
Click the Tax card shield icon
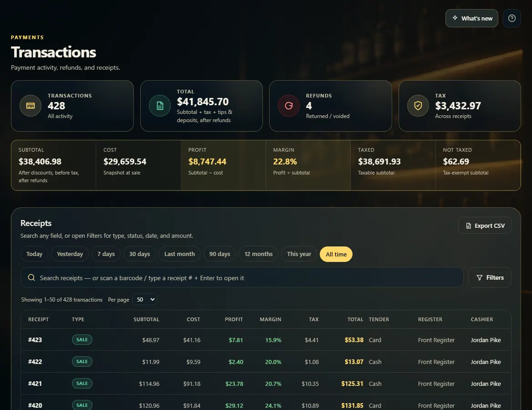[x=418, y=106]
